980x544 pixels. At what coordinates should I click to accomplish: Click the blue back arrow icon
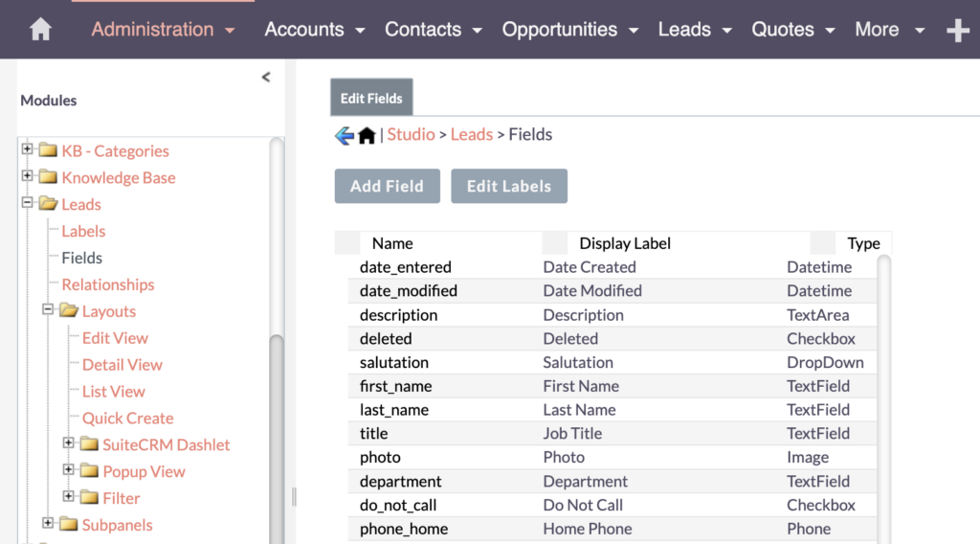[x=344, y=135]
